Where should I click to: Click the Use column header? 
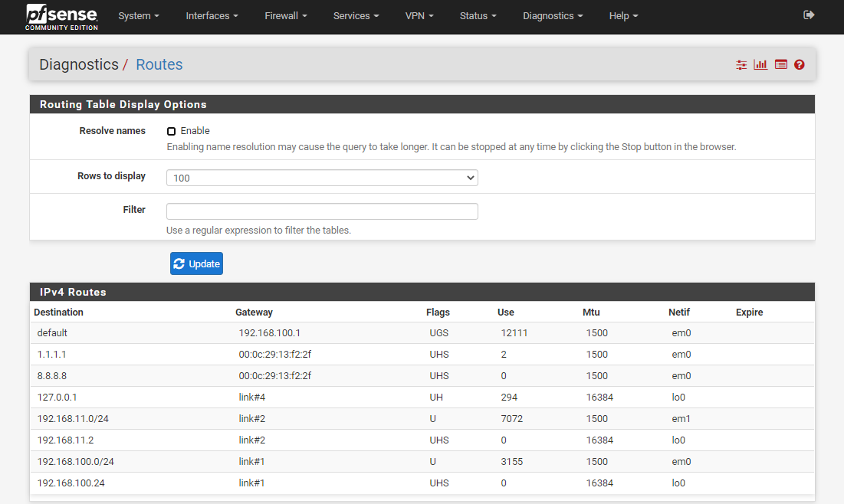pos(505,313)
